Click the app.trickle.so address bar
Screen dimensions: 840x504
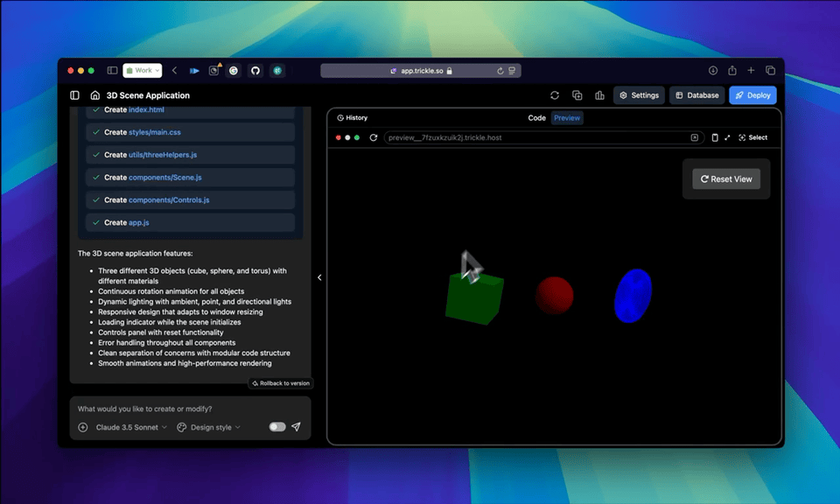(x=421, y=70)
